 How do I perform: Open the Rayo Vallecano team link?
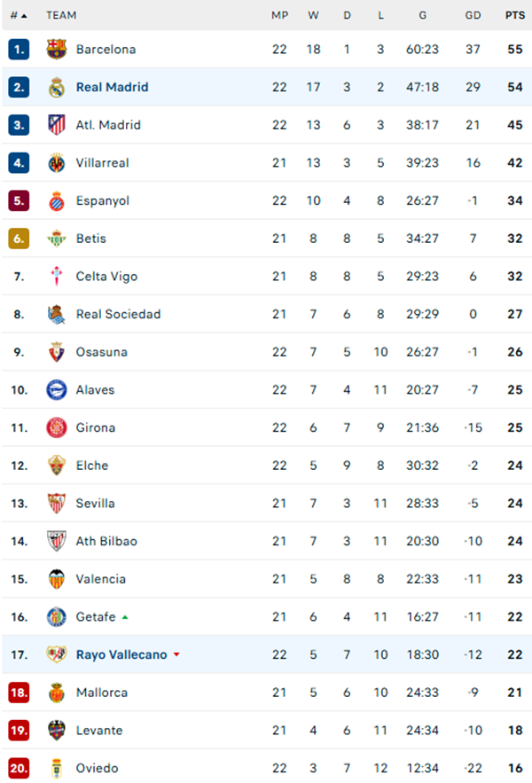121,655
